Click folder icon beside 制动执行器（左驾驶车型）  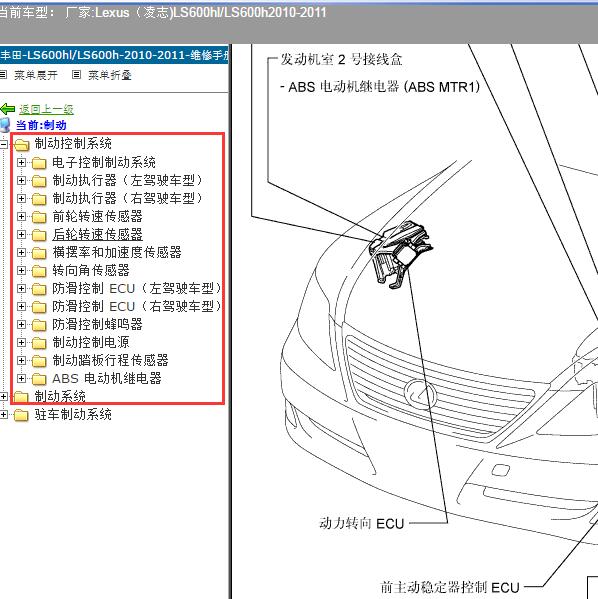39,181
